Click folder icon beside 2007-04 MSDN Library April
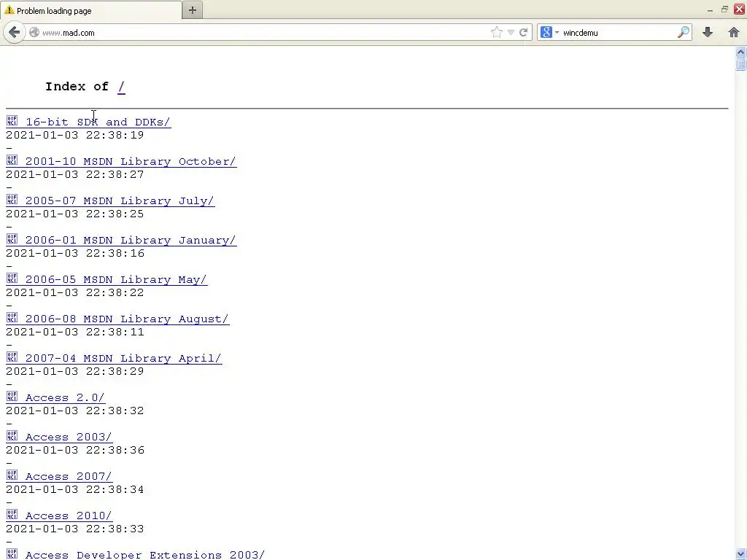Screen dimensions: 747x560 (12, 357)
